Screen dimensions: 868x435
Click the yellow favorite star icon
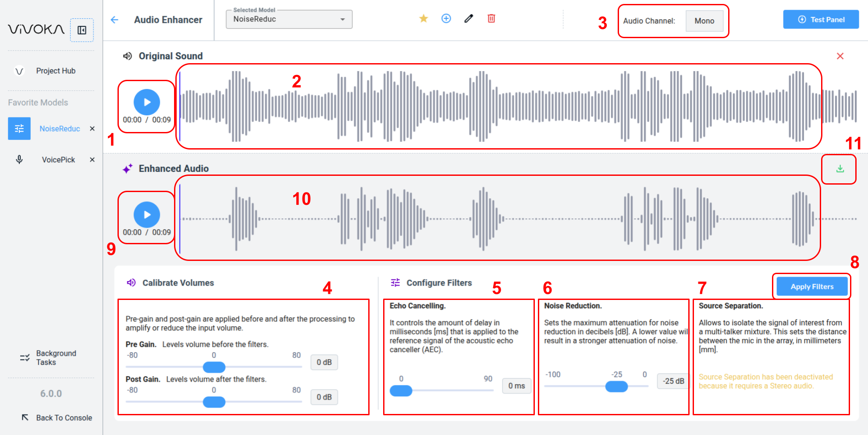point(423,18)
